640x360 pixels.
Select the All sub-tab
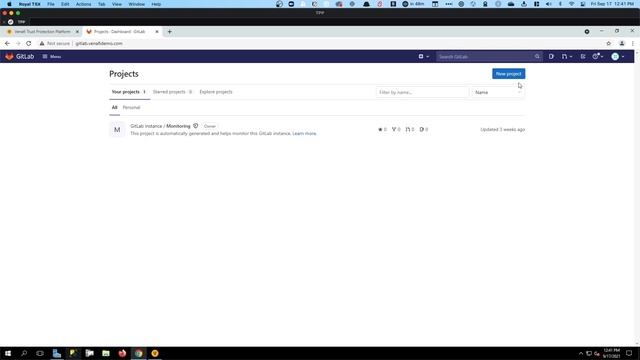pyautogui.click(x=114, y=107)
